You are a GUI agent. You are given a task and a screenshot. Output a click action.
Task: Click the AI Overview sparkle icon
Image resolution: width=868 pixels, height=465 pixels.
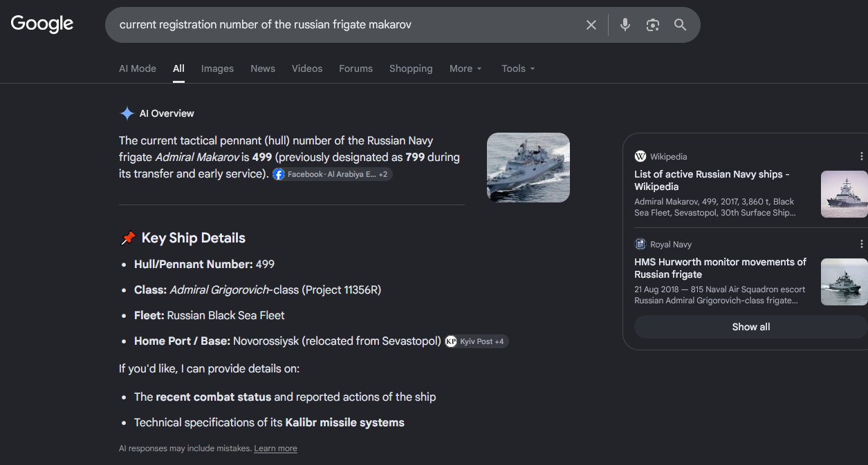pos(127,113)
